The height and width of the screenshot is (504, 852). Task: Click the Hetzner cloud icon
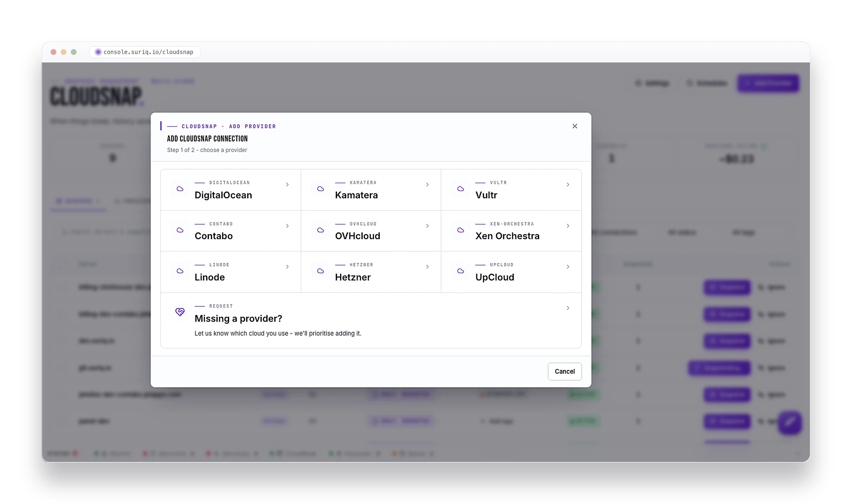pyautogui.click(x=320, y=271)
